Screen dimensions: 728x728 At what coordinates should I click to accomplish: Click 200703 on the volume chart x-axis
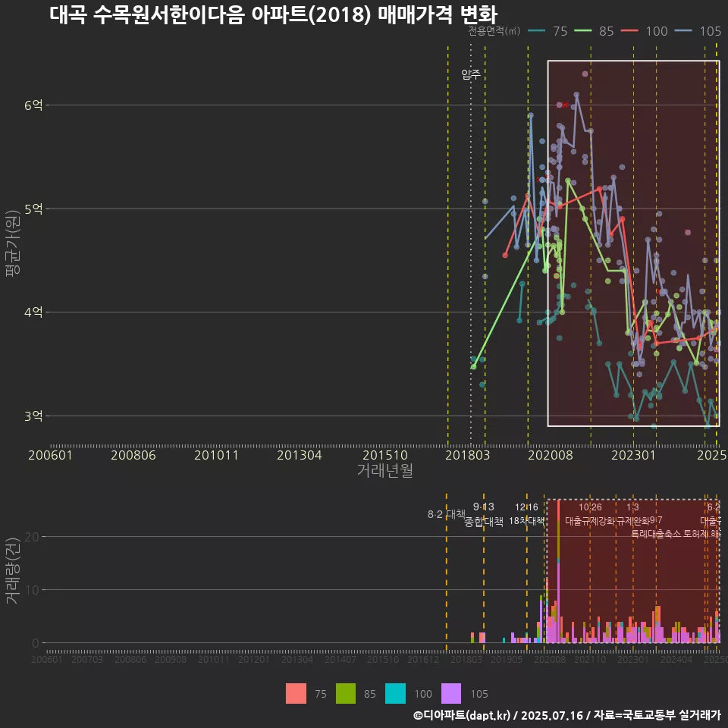86,659
